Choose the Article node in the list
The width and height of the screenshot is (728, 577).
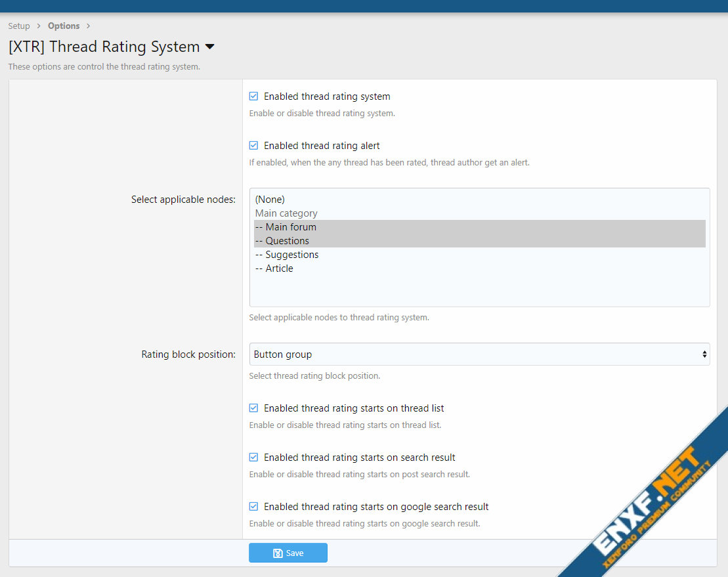pyautogui.click(x=274, y=268)
